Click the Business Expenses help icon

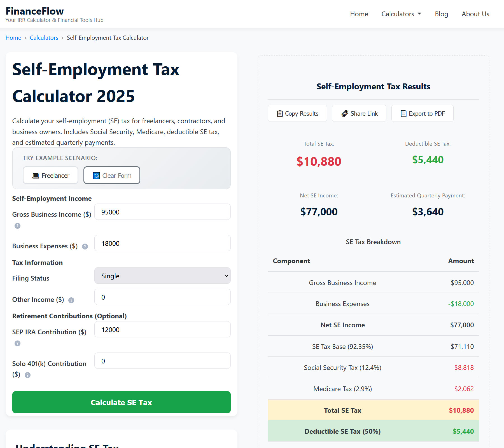click(85, 246)
